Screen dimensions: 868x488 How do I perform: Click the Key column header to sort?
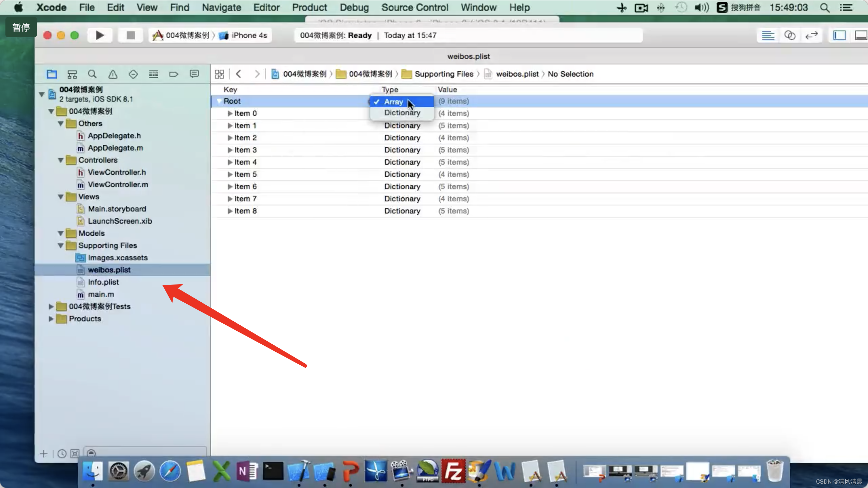click(230, 89)
